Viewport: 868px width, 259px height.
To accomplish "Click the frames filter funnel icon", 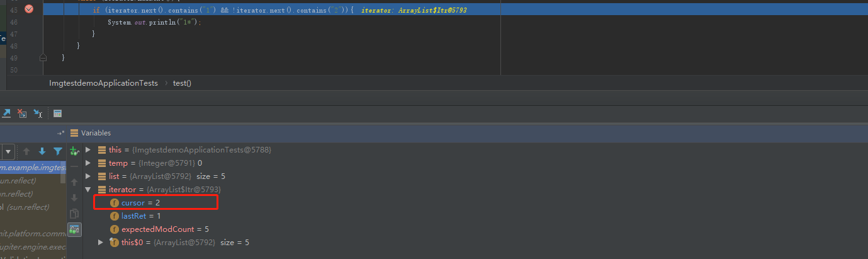I will [x=58, y=151].
